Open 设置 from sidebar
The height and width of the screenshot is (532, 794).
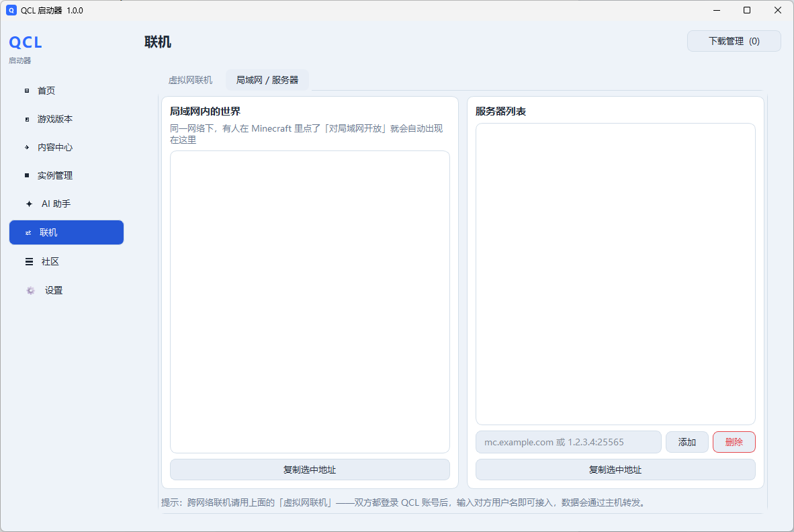click(67, 290)
